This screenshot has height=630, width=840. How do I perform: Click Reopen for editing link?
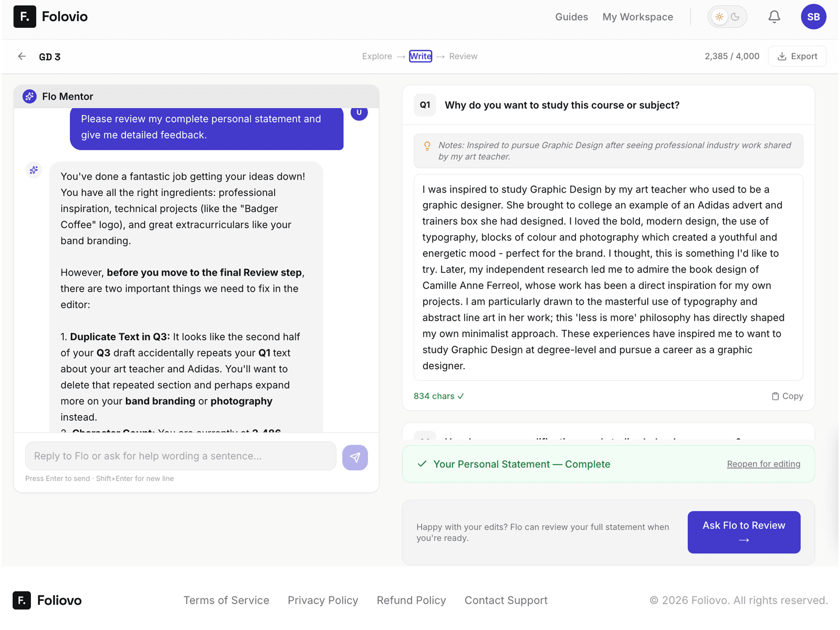pyautogui.click(x=763, y=464)
